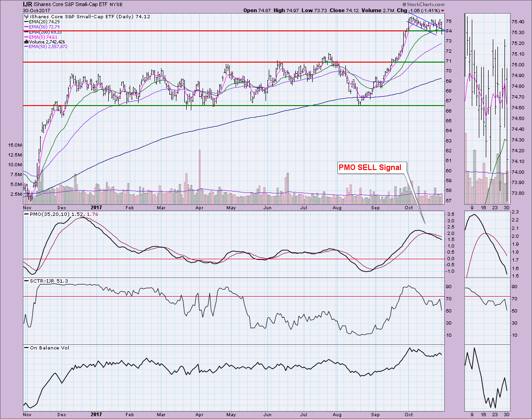Click the On Balance Vol panel label
This screenshot has width=532, height=419.
(x=44, y=348)
